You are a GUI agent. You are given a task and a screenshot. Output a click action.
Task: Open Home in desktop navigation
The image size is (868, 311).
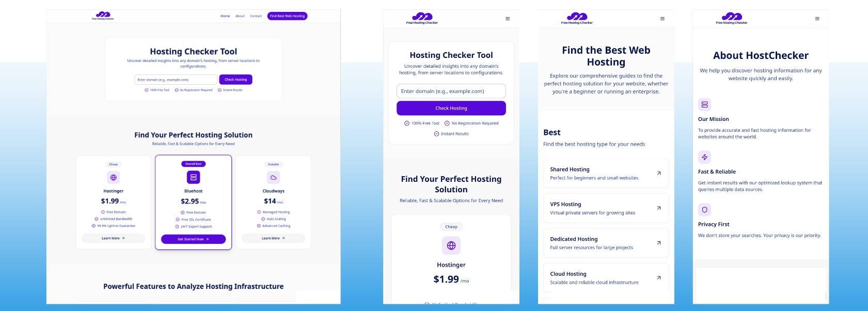click(x=225, y=16)
